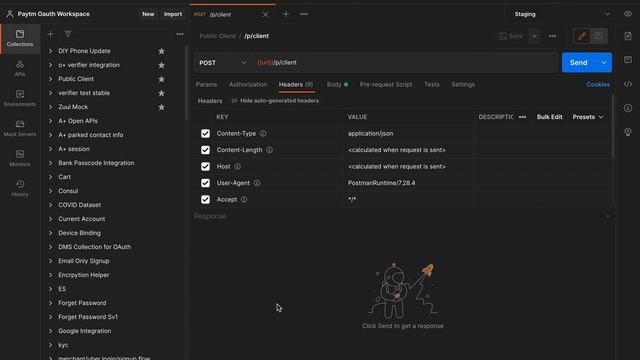Switch to the Authorization tab
This screenshot has height=360, width=640.
[248, 84]
